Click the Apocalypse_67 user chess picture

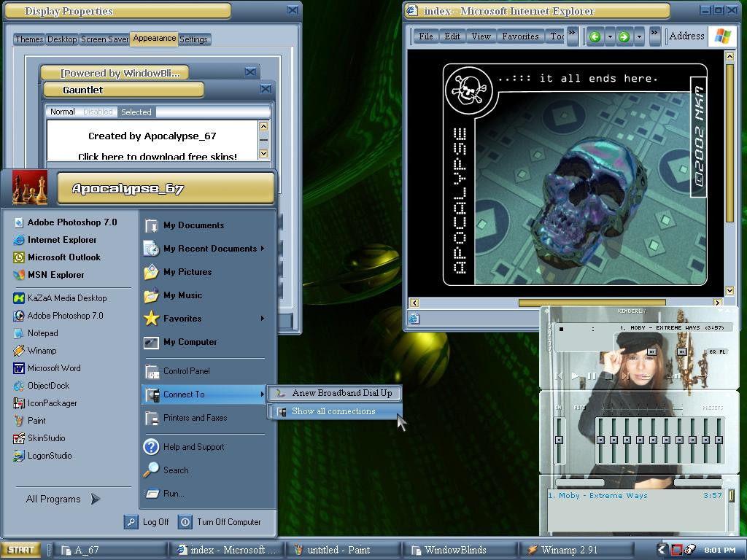pyautogui.click(x=29, y=187)
